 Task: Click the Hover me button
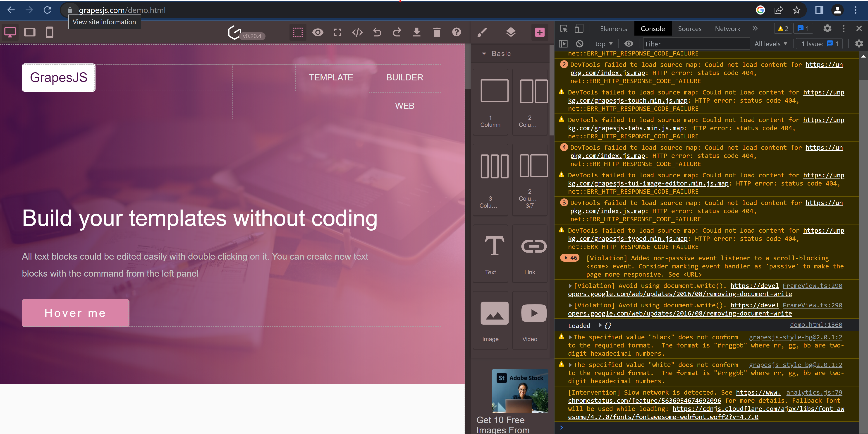75,313
